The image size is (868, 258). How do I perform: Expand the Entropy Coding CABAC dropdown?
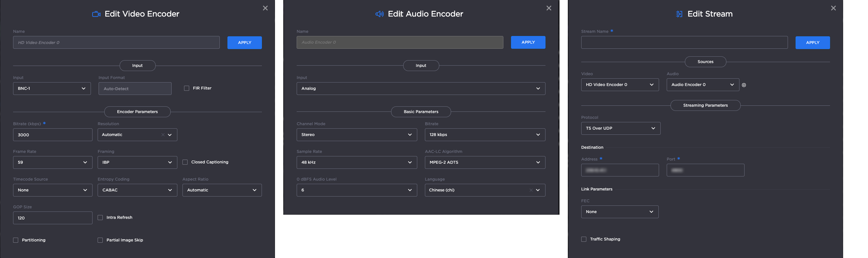click(x=137, y=190)
